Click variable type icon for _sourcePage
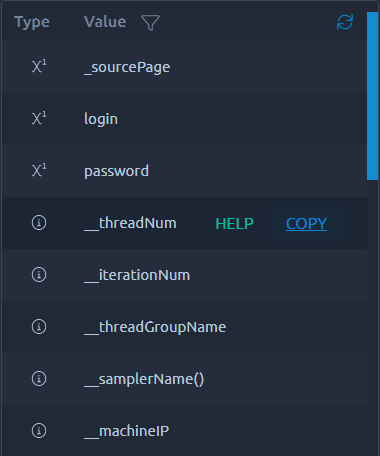This screenshot has height=456, width=380. pos(39,66)
